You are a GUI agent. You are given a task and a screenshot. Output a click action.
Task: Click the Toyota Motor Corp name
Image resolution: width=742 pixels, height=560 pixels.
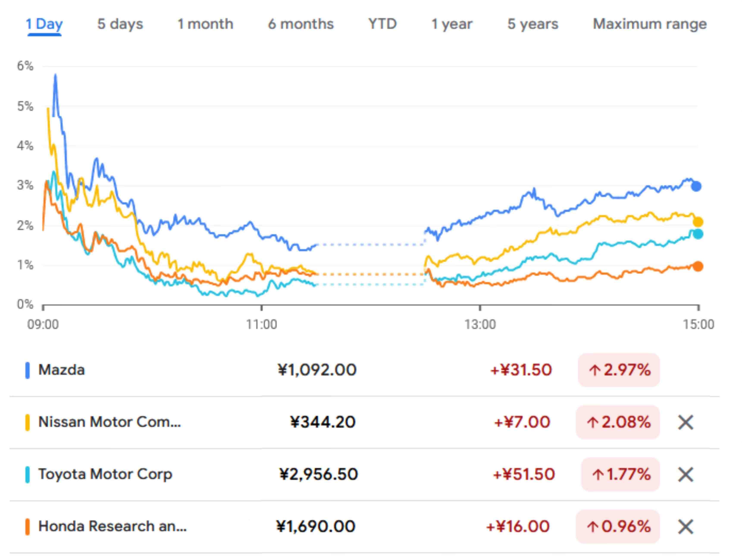click(105, 474)
